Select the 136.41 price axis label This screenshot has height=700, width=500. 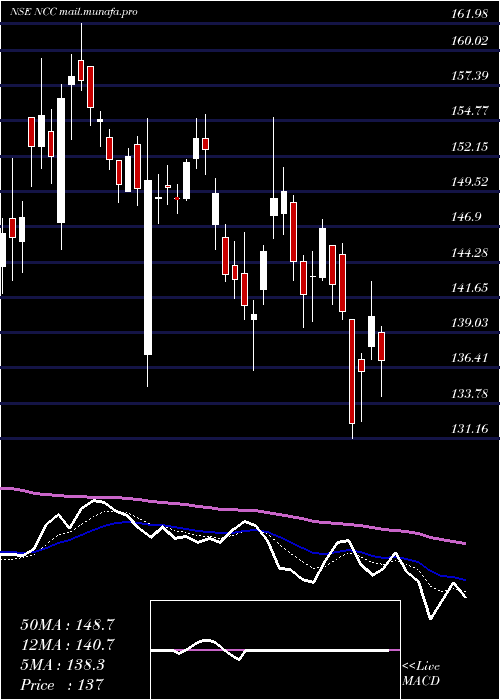click(471, 358)
